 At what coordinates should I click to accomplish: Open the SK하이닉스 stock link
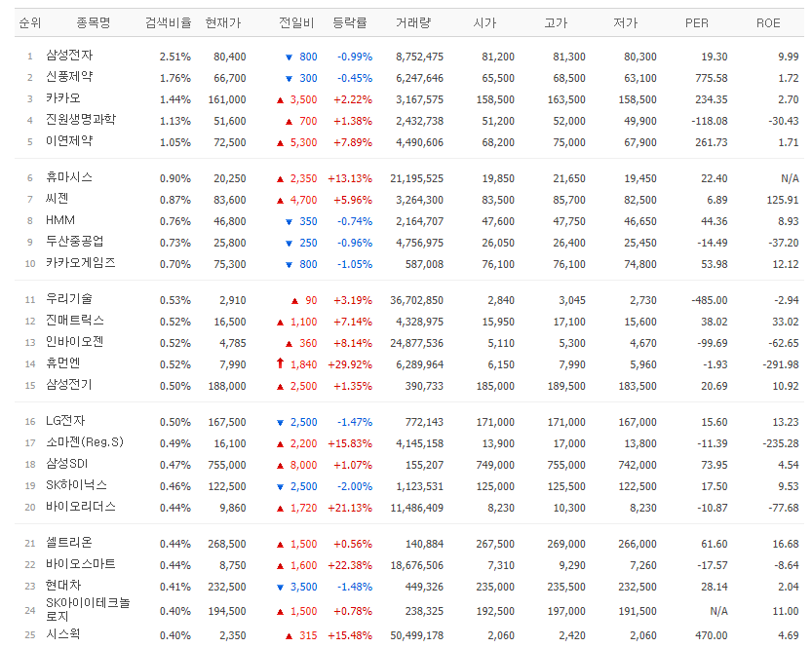[x=77, y=485]
